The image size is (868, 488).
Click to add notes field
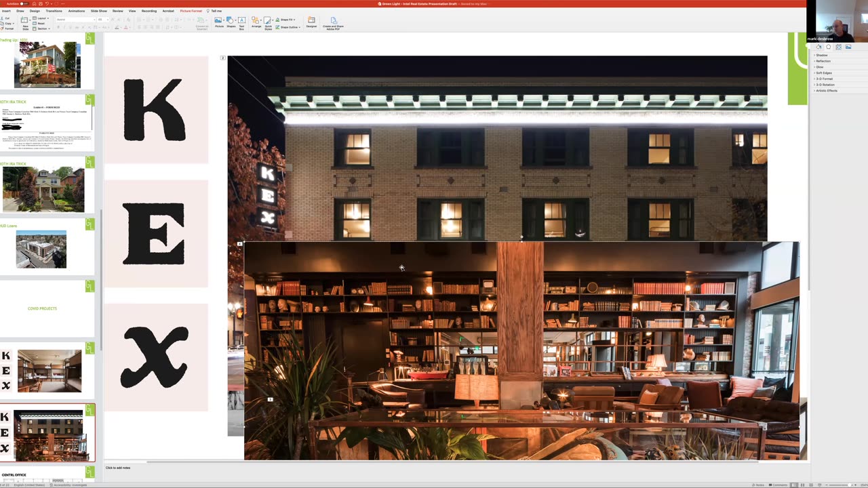(x=118, y=468)
